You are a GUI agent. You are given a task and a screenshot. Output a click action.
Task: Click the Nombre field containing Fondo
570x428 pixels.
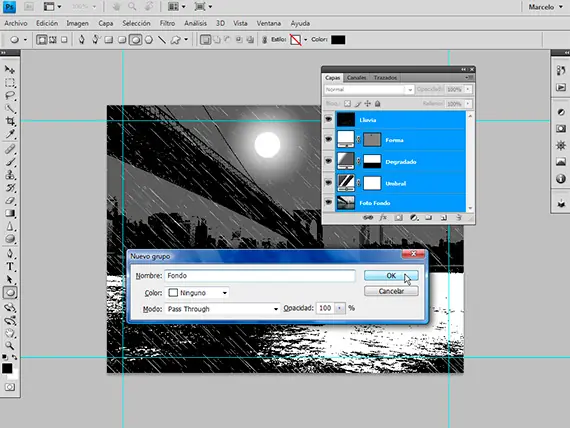click(260, 276)
